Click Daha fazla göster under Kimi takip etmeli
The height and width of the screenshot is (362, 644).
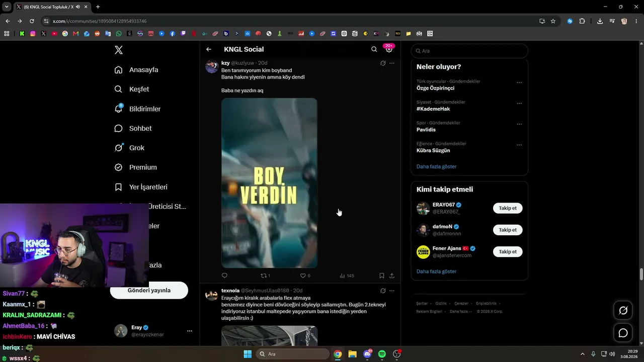[x=437, y=271]
